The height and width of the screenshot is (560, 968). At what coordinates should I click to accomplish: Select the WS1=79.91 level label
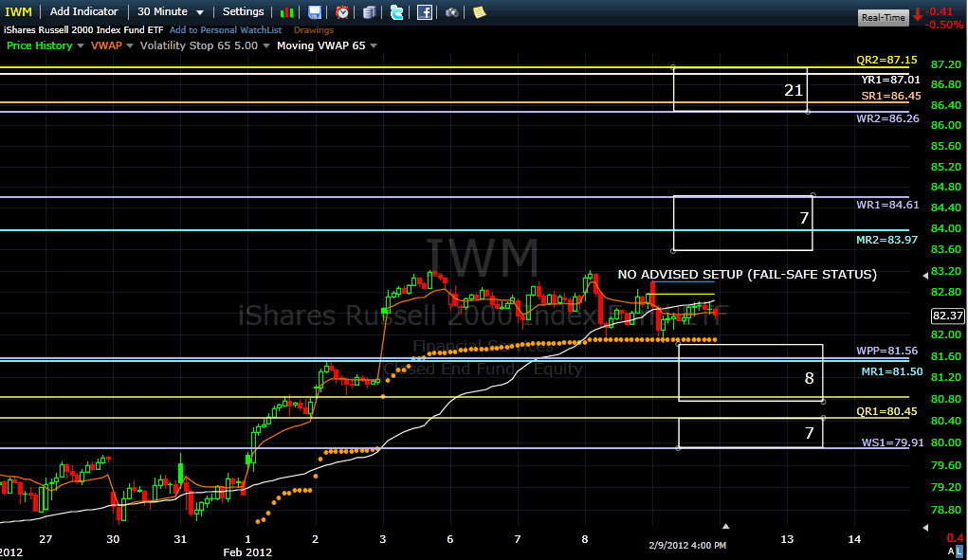click(x=893, y=443)
